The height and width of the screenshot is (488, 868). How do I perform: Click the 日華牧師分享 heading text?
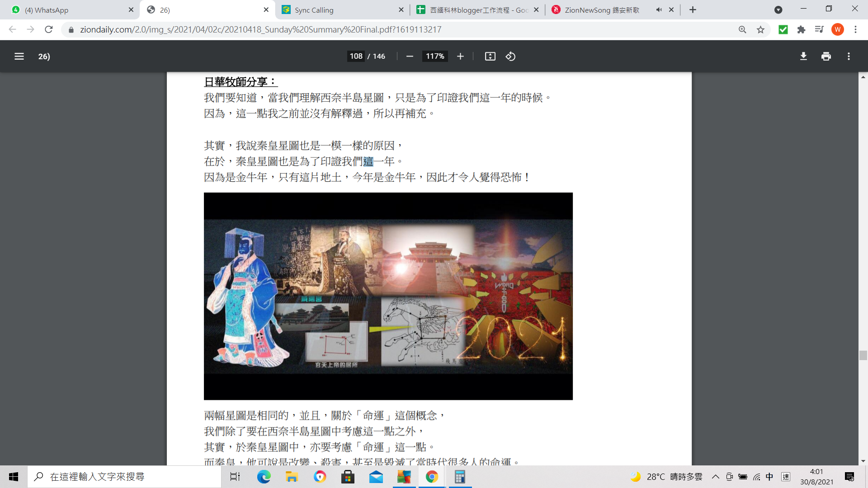click(241, 82)
